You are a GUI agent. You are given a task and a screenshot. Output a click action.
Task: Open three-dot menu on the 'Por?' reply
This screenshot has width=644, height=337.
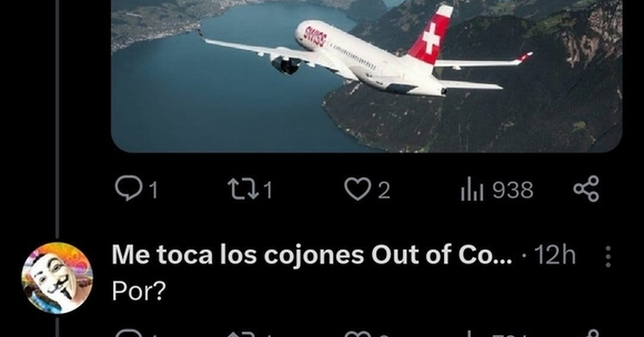608,256
